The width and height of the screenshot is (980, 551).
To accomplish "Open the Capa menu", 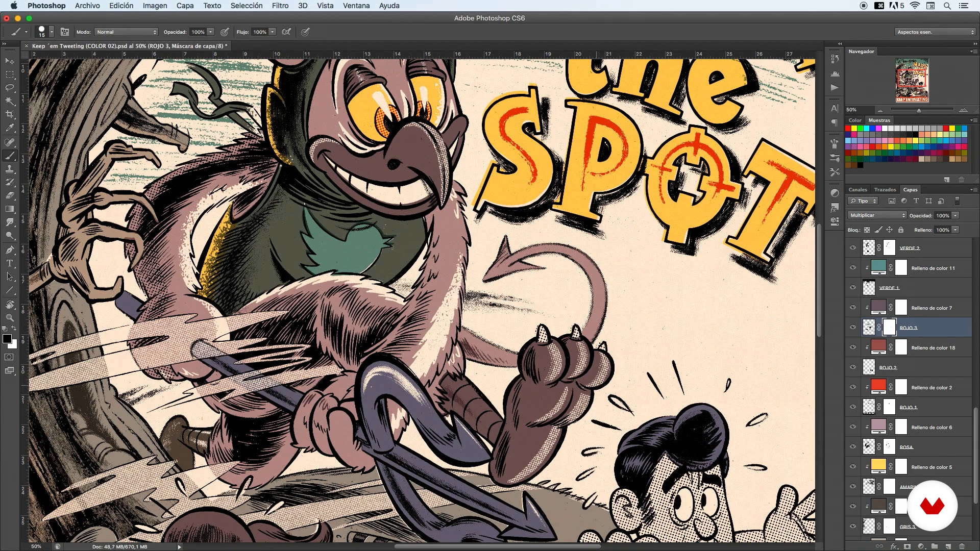I will coord(185,6).
